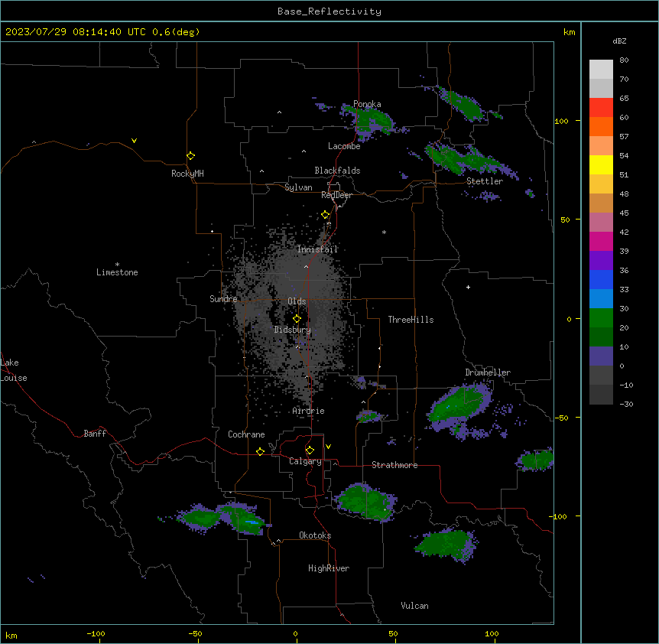
Task: Click the white plus marker east of ThreeHills
Action: click(x=468, y=287)
